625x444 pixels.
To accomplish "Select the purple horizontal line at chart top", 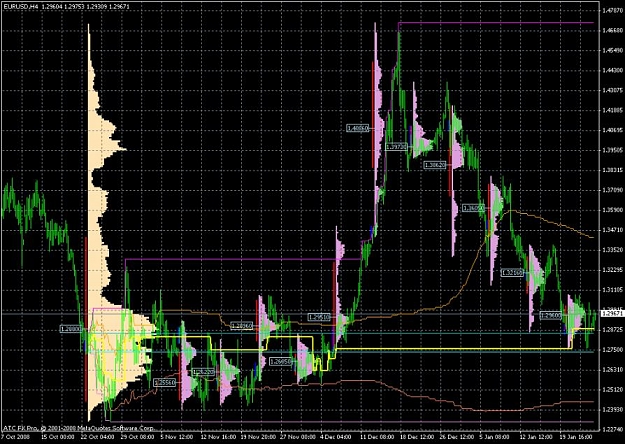I will (x=495, y=23).
